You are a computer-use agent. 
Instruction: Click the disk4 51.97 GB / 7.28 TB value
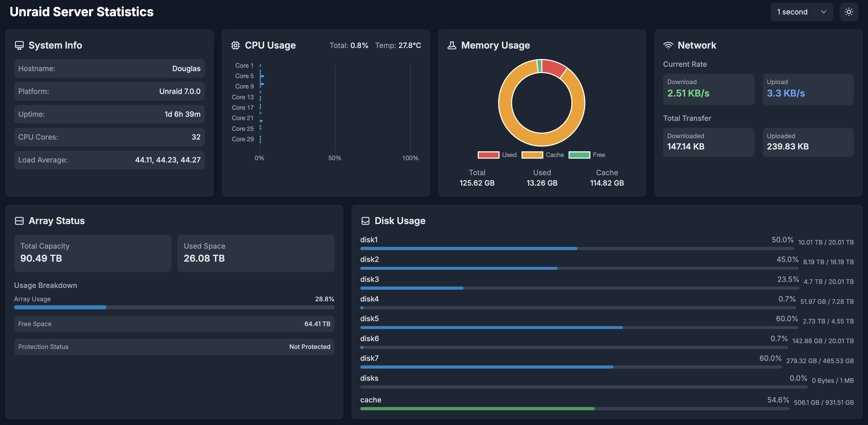[827, 302]
